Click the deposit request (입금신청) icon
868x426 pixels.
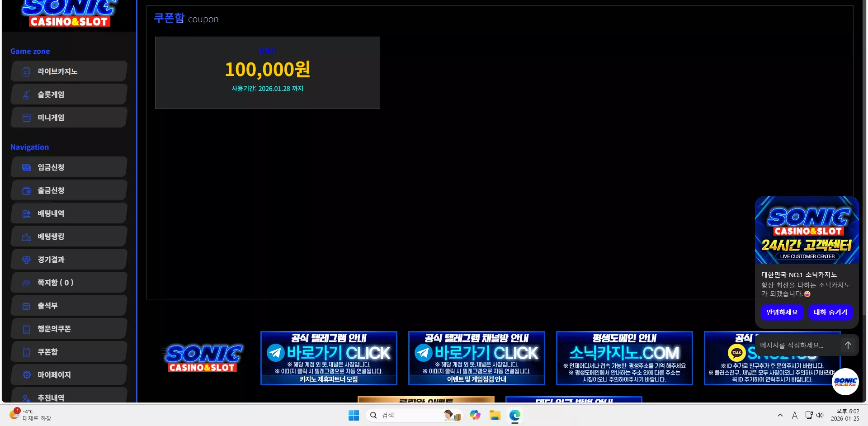pos(26,168)
